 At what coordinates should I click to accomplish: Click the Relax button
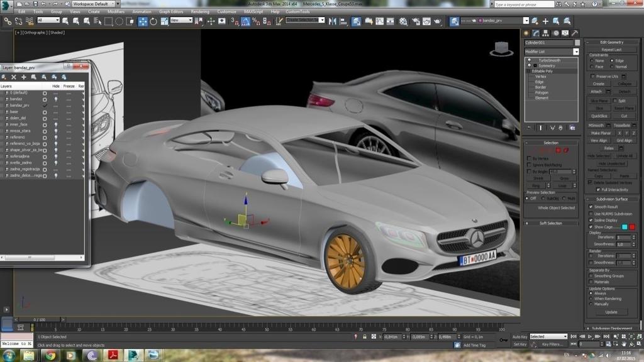pyautogui.click(x=608, y=148)
